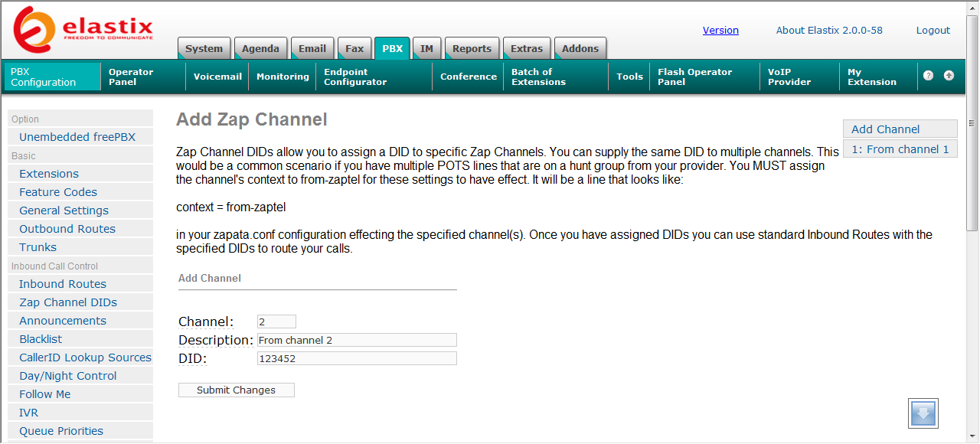Click the Channel number field
The width and height of the screenshot is (980, 444).
pos(276,322)
